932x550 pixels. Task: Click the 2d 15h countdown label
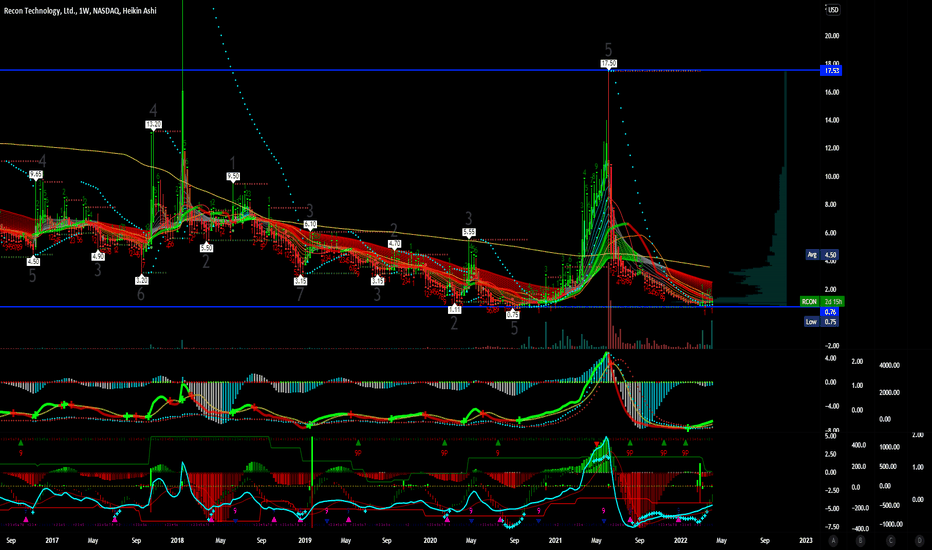click(833, 301)
